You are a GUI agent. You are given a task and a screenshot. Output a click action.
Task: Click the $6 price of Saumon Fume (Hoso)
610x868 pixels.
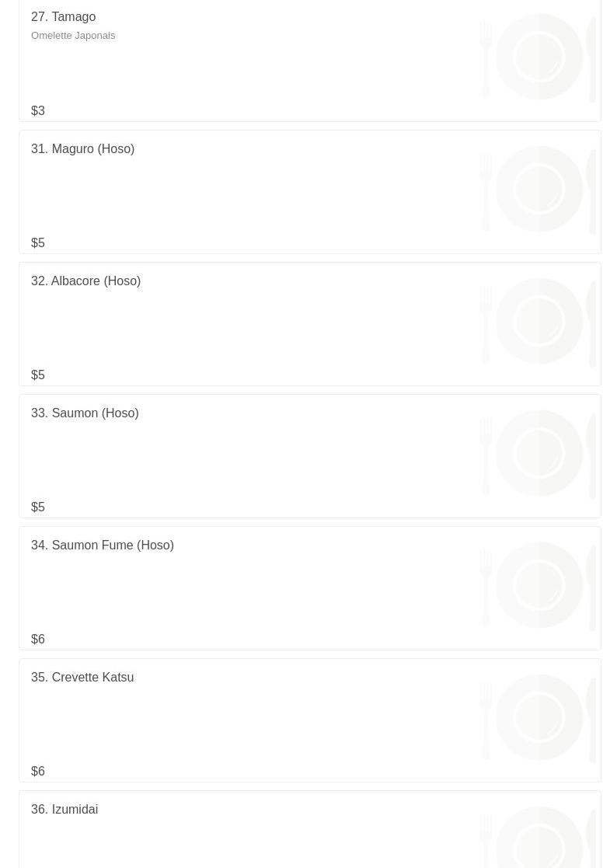37,640
